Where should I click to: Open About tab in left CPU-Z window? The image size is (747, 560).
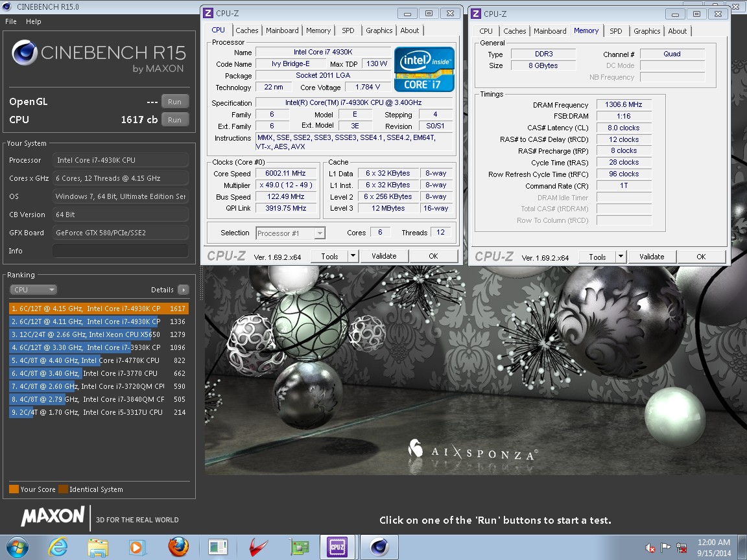click(410, 30)
